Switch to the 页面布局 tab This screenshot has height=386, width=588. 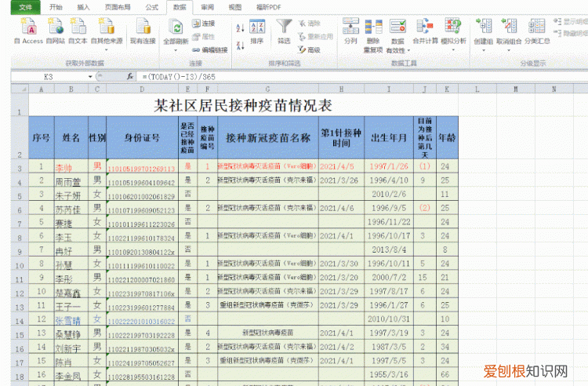(x=118, y=7)
